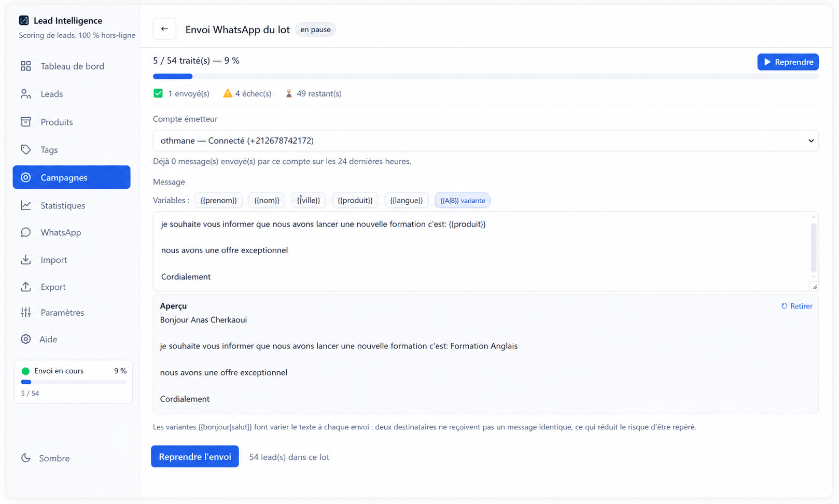Click the 'Déjà 0 message(s) envoyé(s)' note
839x504 pixels.
coord(282,161)
